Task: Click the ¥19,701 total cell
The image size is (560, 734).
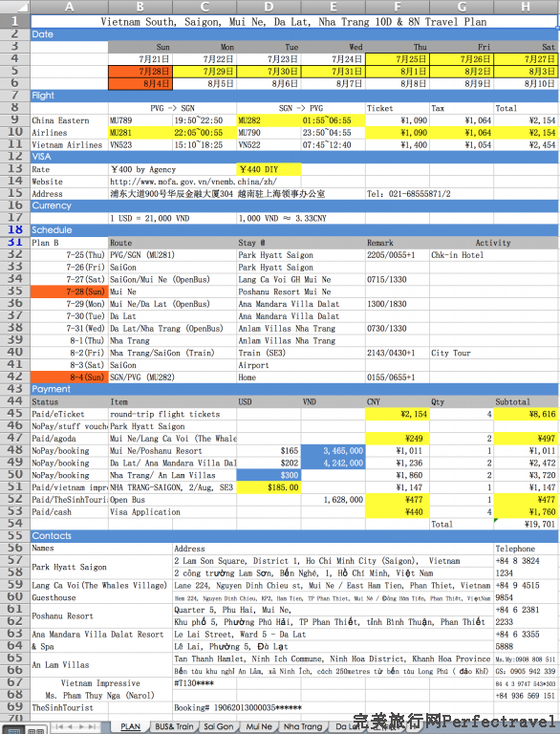Action: [x=526, y=525]
